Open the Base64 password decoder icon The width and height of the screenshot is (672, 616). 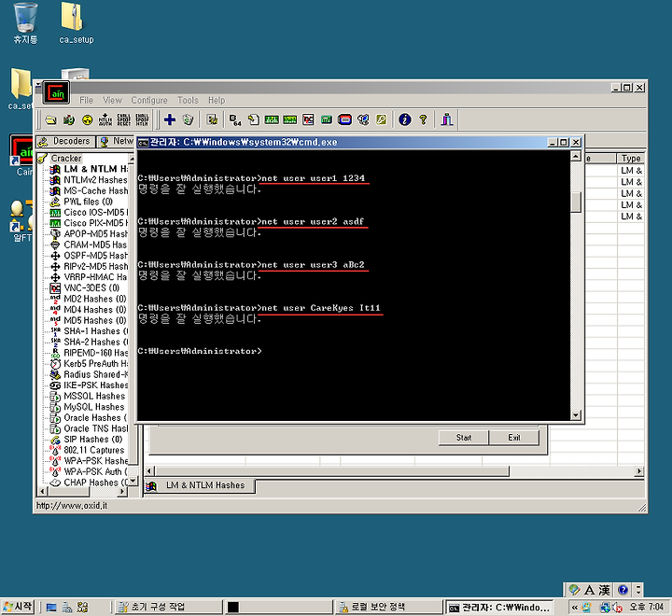click(x=235, y=120)
